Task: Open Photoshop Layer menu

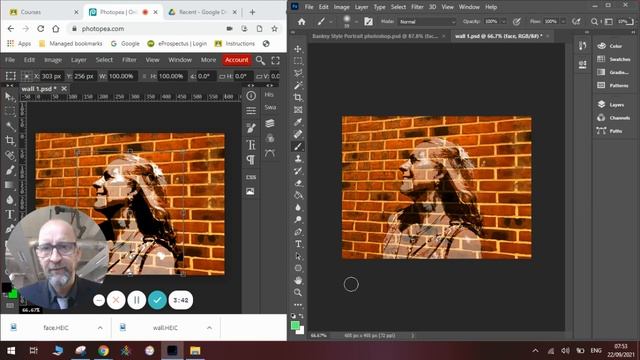Action: [361, 7]
